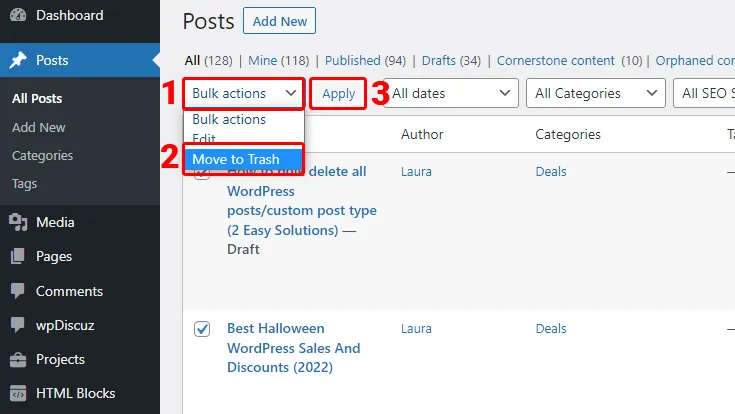Open the All dates dropdown
The height and width of the screenshot is (414, 735).
451,93
